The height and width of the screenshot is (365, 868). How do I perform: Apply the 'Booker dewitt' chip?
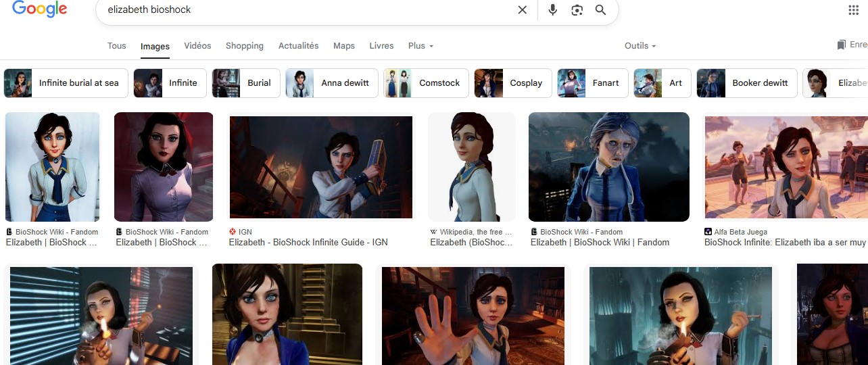click(747, 83)
